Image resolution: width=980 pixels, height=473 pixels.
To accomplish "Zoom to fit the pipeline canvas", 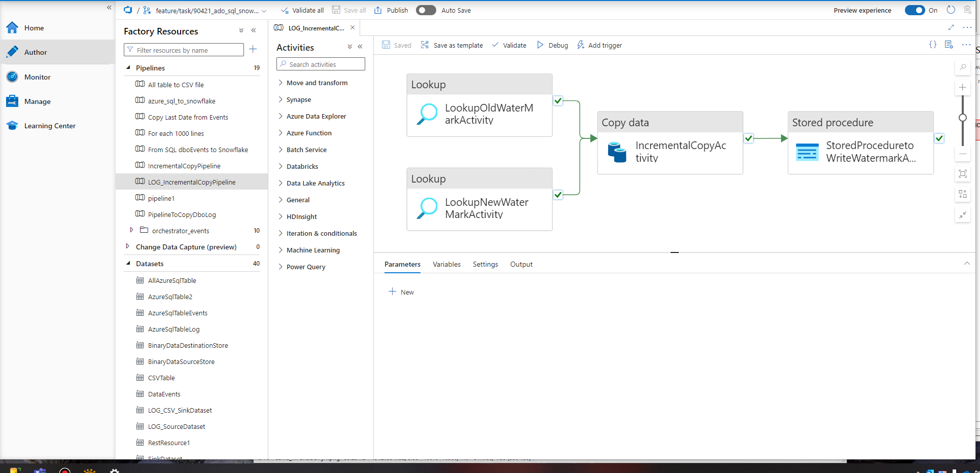I will pos(963,174).
